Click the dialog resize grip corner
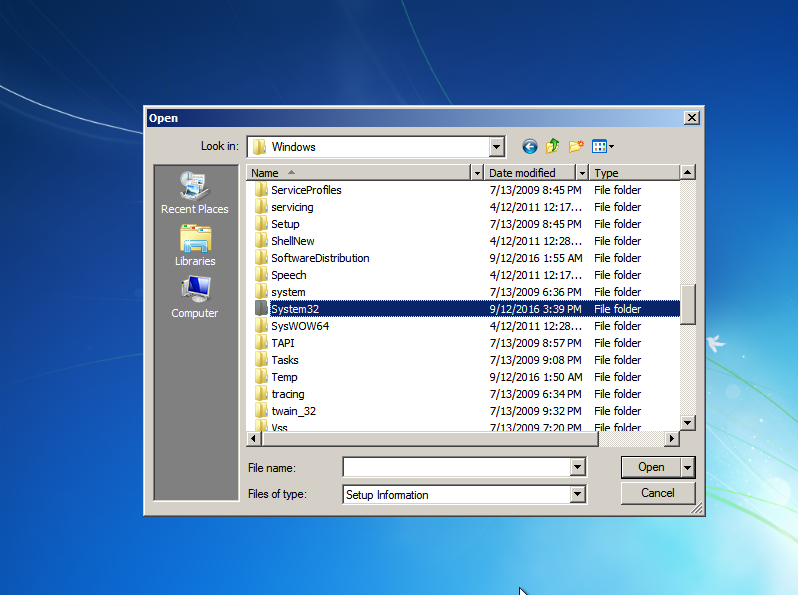Image resolution: width=798 pixels, height=595 pixels. pyautogui.click(x=697, y=508)
